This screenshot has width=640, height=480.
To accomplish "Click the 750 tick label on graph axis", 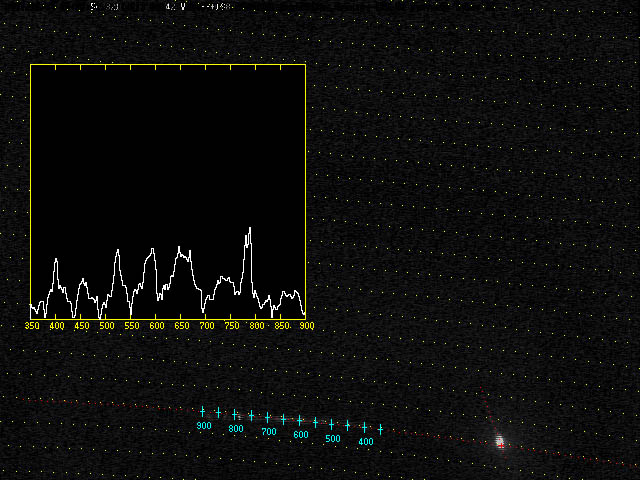I will pyautogui.click(x=232, y=326).
